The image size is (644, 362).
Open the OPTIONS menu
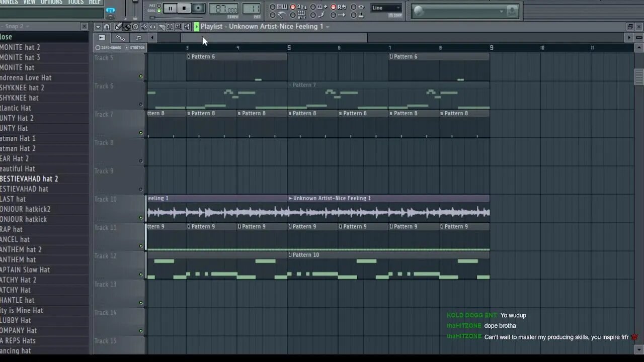coord(51,2)
